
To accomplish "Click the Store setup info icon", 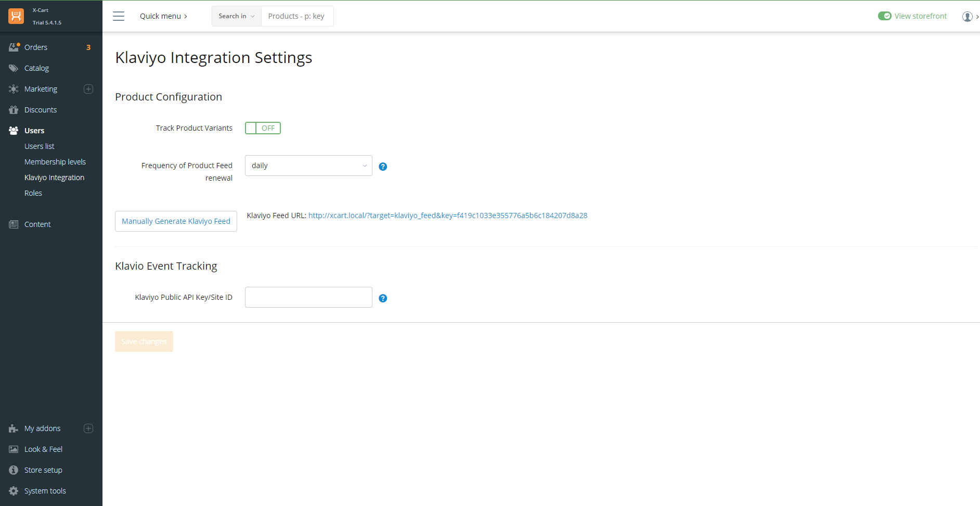I will 14,470.
